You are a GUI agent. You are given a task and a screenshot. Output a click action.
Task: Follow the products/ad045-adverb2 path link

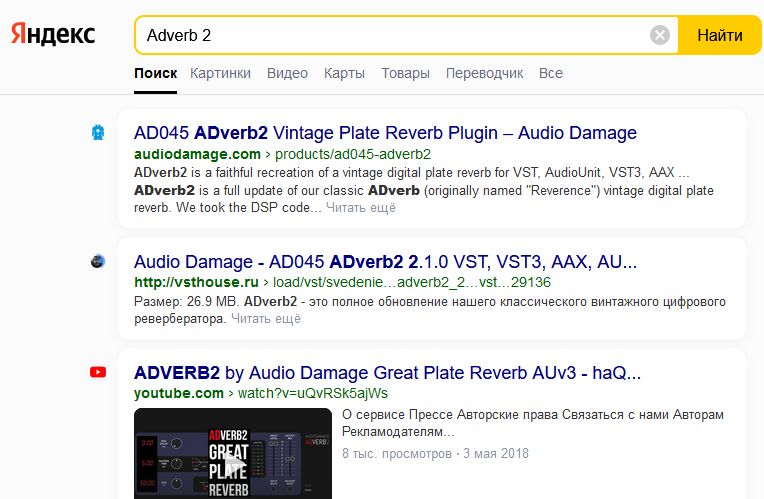[353, 154]
